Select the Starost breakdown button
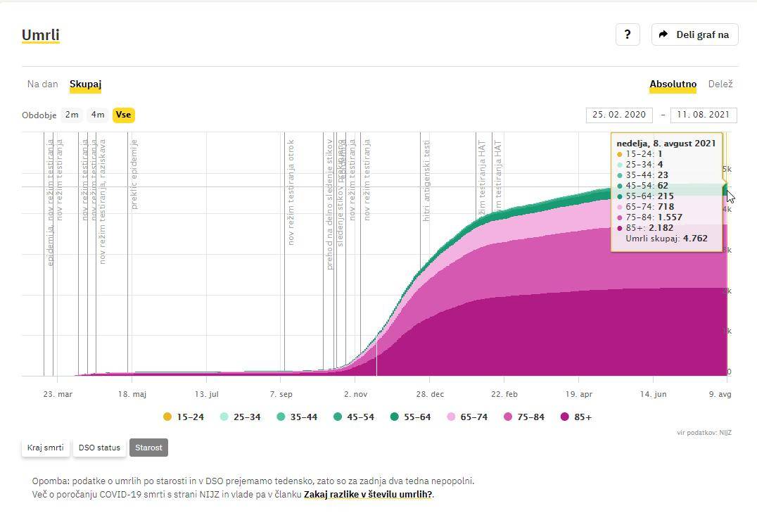The image size is (757, 532). click(148, 448)
